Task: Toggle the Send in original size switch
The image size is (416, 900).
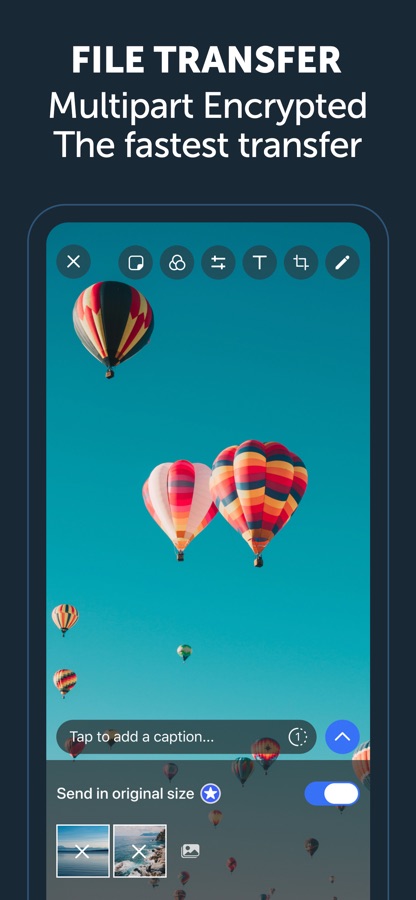Action: click(332, 794)
